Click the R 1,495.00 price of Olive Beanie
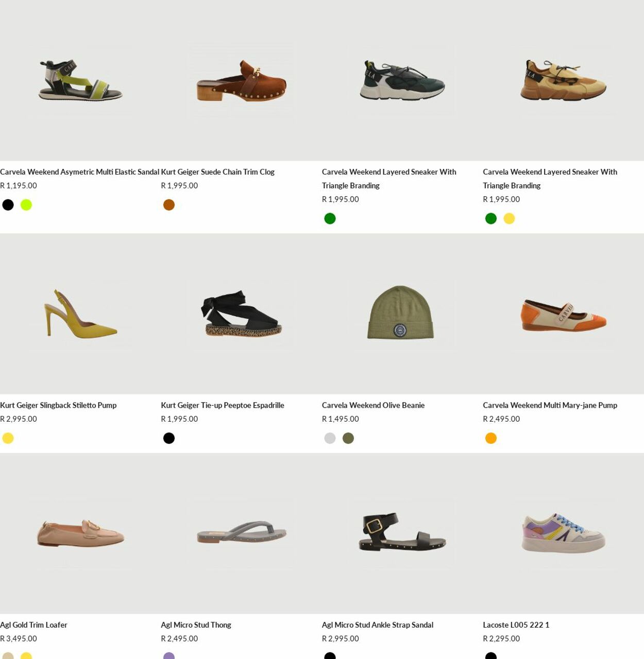 point(341,419)
